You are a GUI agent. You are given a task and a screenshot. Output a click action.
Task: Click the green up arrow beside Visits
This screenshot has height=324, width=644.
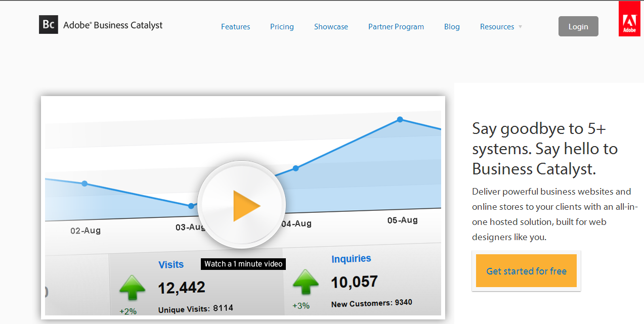click(132, 288)
